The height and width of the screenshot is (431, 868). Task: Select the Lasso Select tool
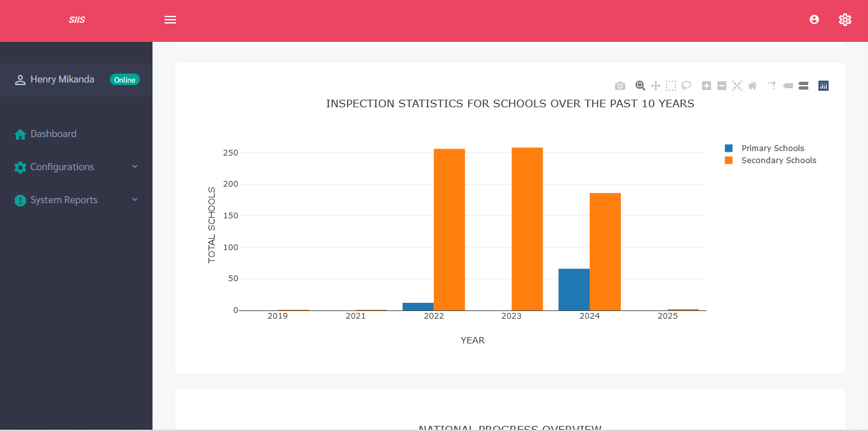point(686,86)
